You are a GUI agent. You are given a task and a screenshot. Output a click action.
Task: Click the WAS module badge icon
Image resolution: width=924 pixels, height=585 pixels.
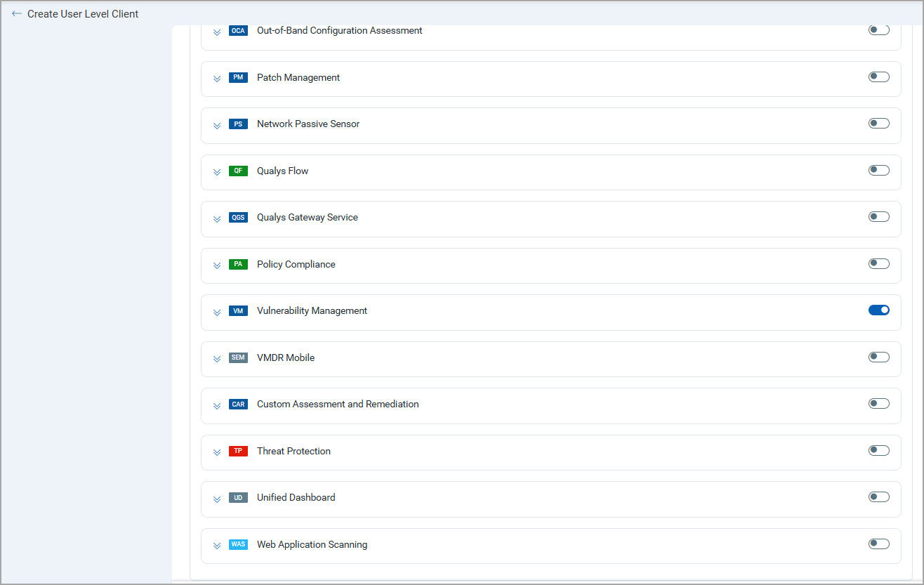point(238,544)
